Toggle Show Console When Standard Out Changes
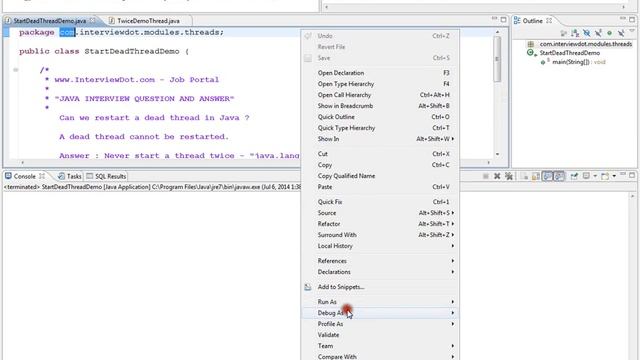 tap(547, 176)
